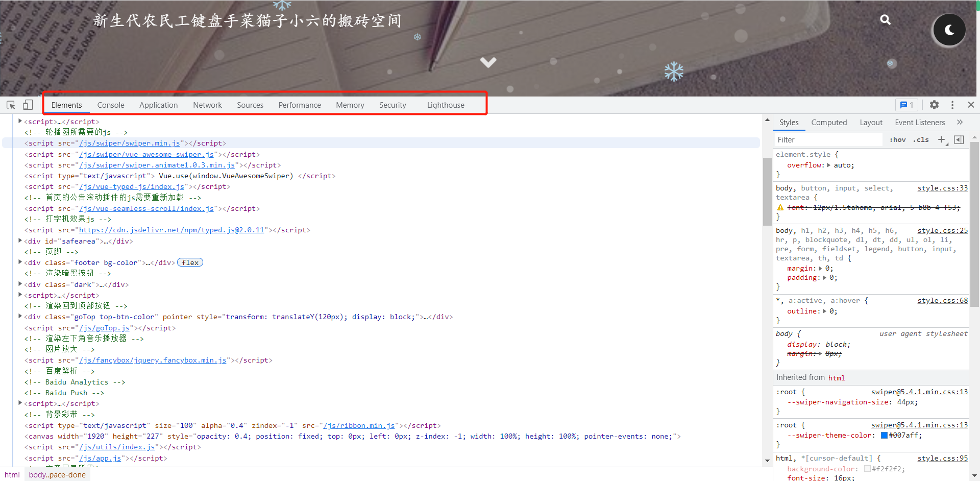
Task: Open the DevTools settings gear
Action: (x=934, y=105)
